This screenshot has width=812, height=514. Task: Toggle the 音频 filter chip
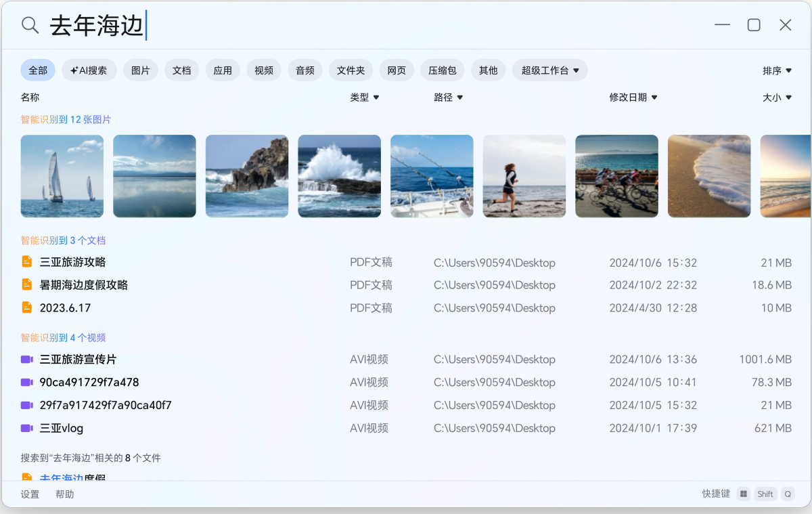(x=304, y=70)
